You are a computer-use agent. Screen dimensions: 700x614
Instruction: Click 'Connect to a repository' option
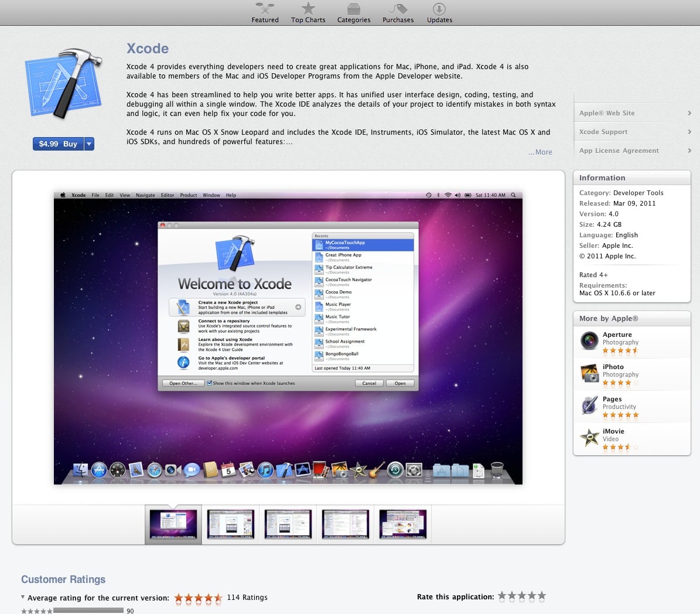coord(237,326)
